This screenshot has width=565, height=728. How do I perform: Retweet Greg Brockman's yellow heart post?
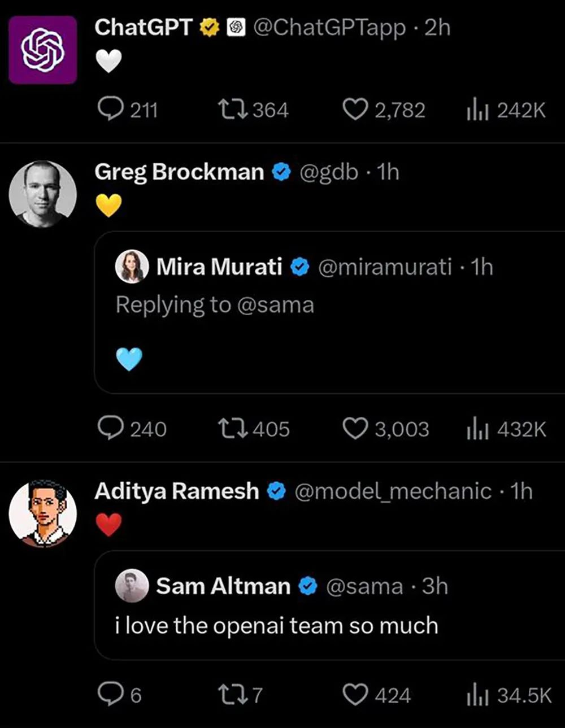click(232, 429)
